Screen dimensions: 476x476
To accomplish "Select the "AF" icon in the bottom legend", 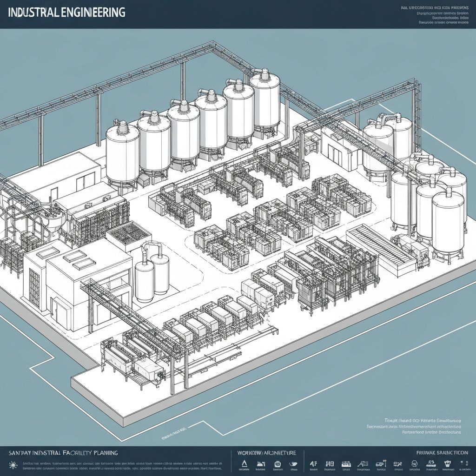I will tap(313, 463).
